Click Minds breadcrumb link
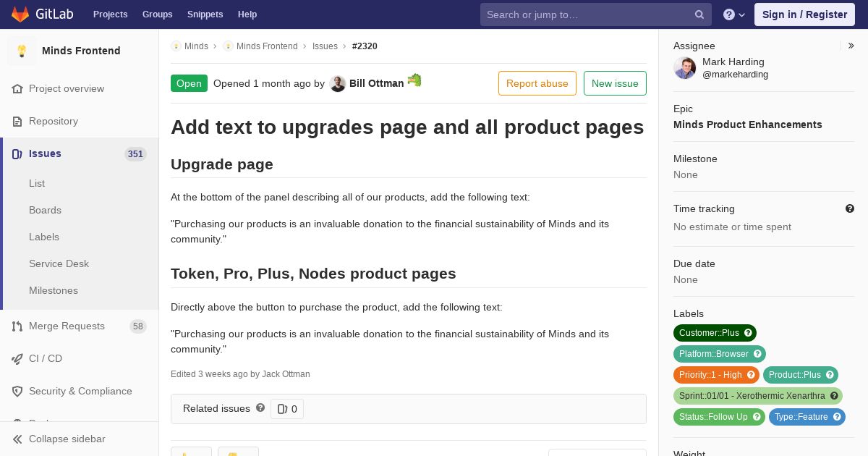 pyautogui.click(x=196, y=46)
